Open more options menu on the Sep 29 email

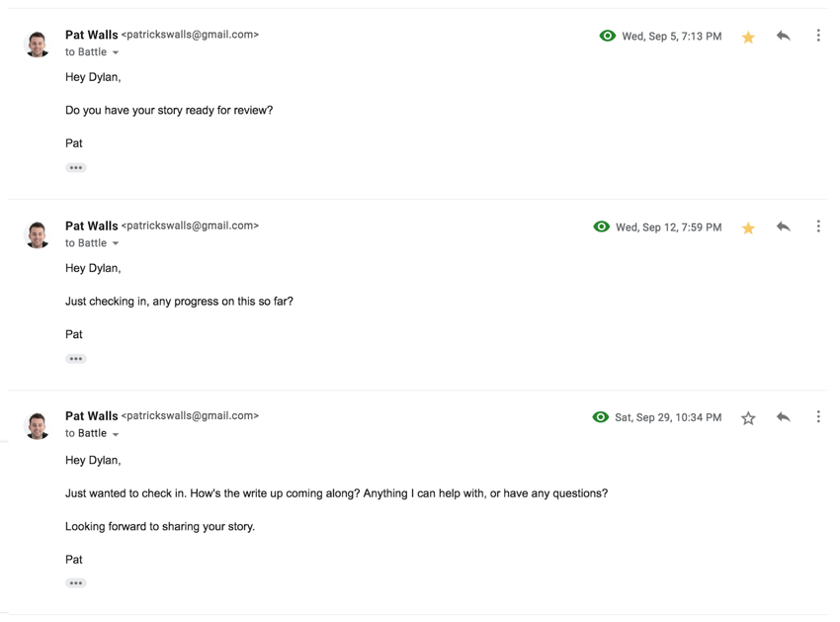(818, 416)
